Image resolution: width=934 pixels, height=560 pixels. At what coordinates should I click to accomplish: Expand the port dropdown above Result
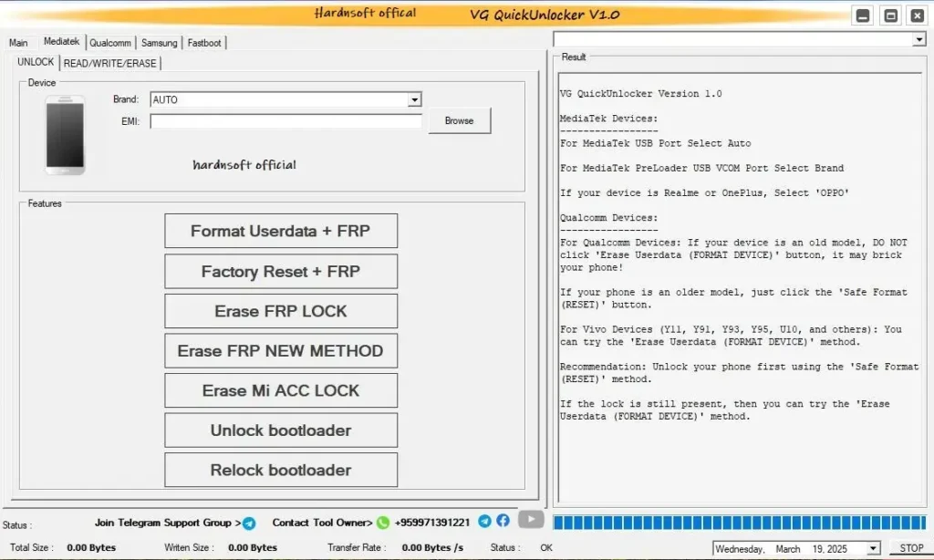pos(919,39)
